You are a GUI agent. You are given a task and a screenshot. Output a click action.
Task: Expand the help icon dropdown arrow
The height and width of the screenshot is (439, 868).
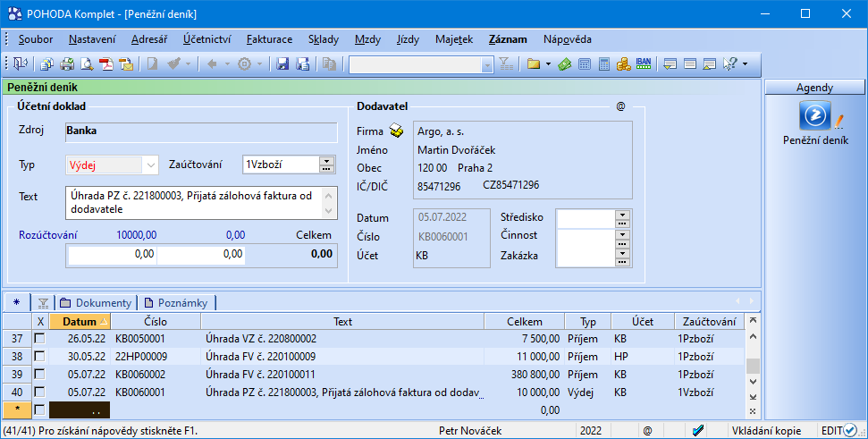(746, 64)
